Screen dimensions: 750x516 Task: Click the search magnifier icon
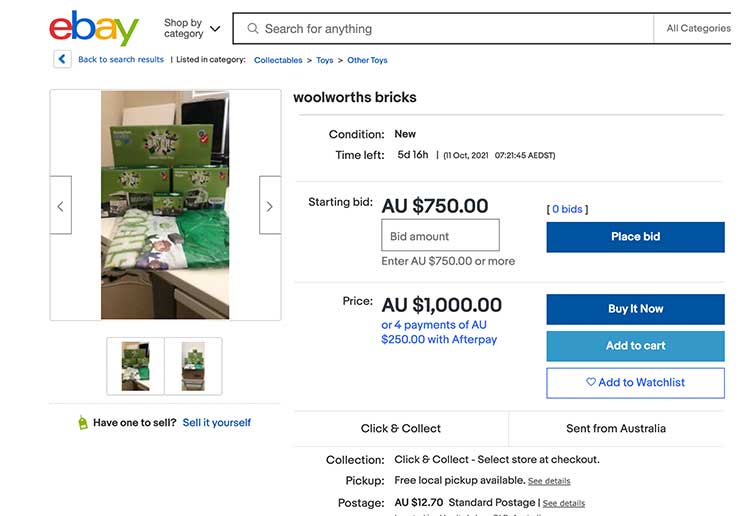click(253, 29)
